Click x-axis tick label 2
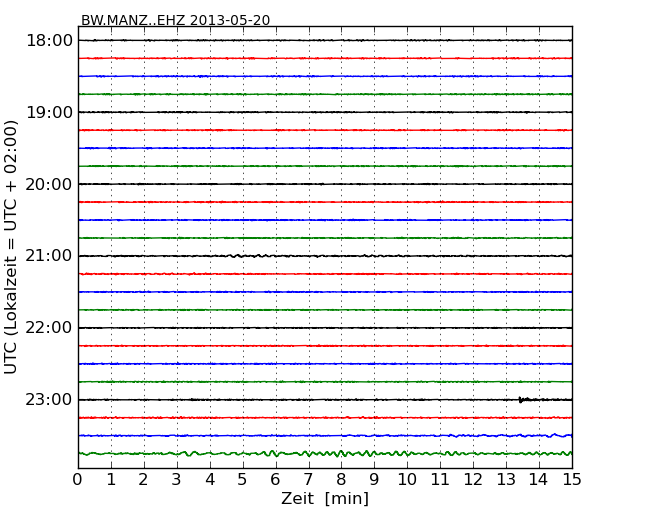Screen dimensions: 650x520 pyautogui.click(x=144, y=480)
